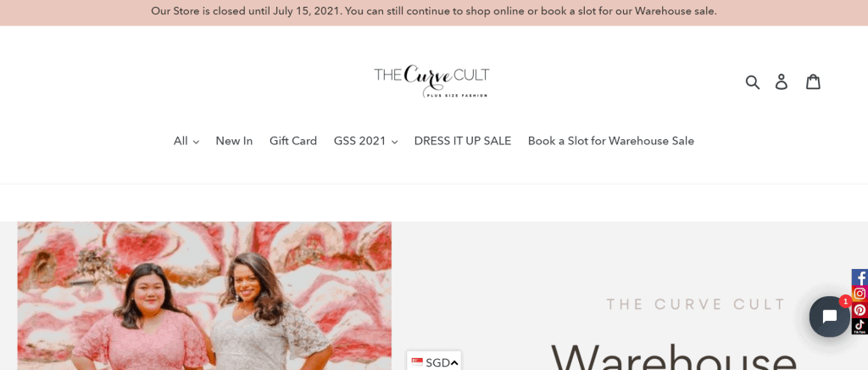The image size is (868, 370).
Task: Click the two women banner photo
Action: (x=204, y=296)
